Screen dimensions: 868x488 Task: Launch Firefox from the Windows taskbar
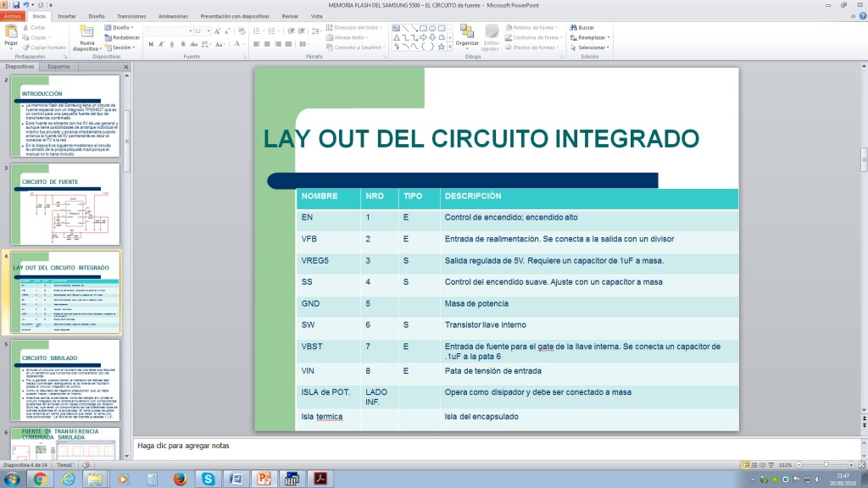click(x=180, y=479)
